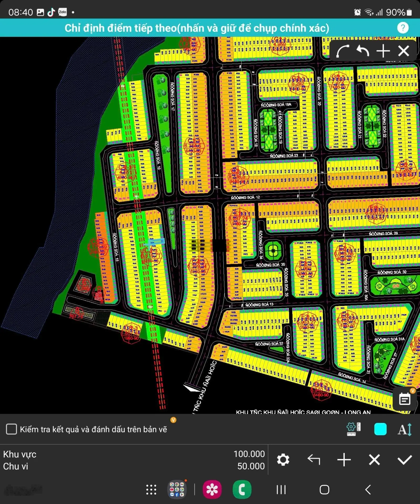
Task: Tap the 'ÑÖÔØNG SOÁ 29' street label
Action: tap(384, 233)
